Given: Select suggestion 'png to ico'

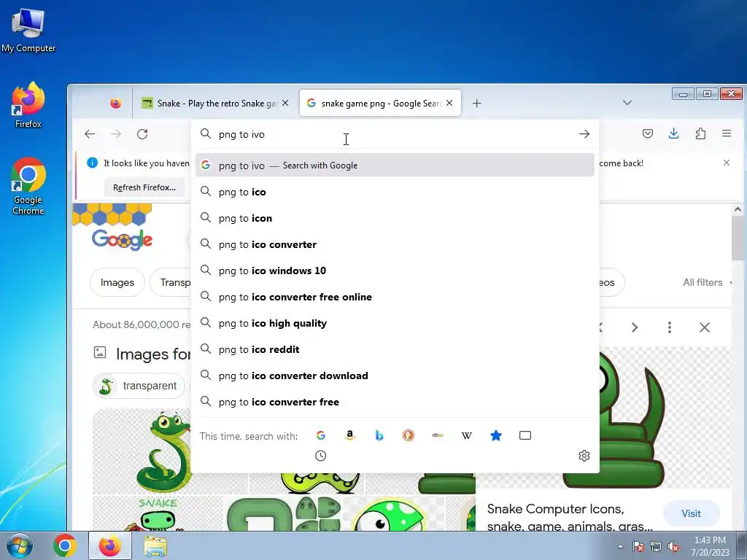Looking at the screenshot, I should 395,192.
